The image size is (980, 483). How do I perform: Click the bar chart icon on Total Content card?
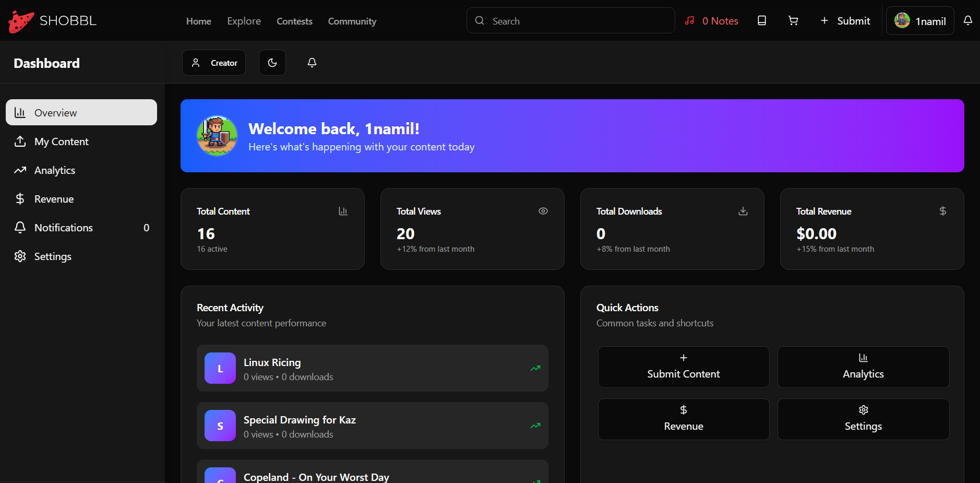point(343,211)
